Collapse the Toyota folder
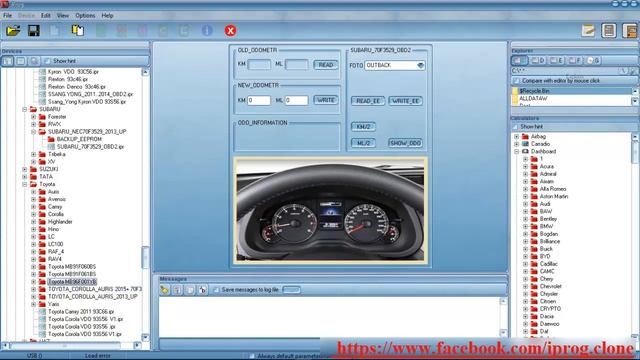This screenshot has height=360, width=640. coord(25,184)
